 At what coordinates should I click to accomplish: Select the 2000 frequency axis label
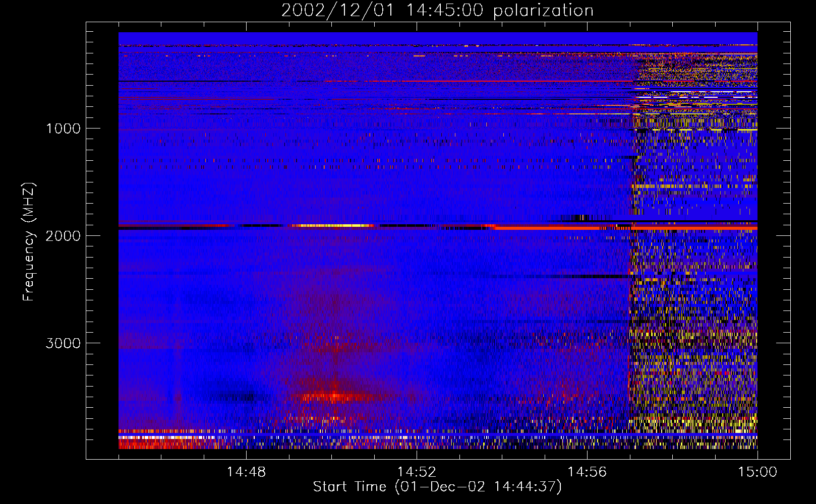tap(63, 236)
